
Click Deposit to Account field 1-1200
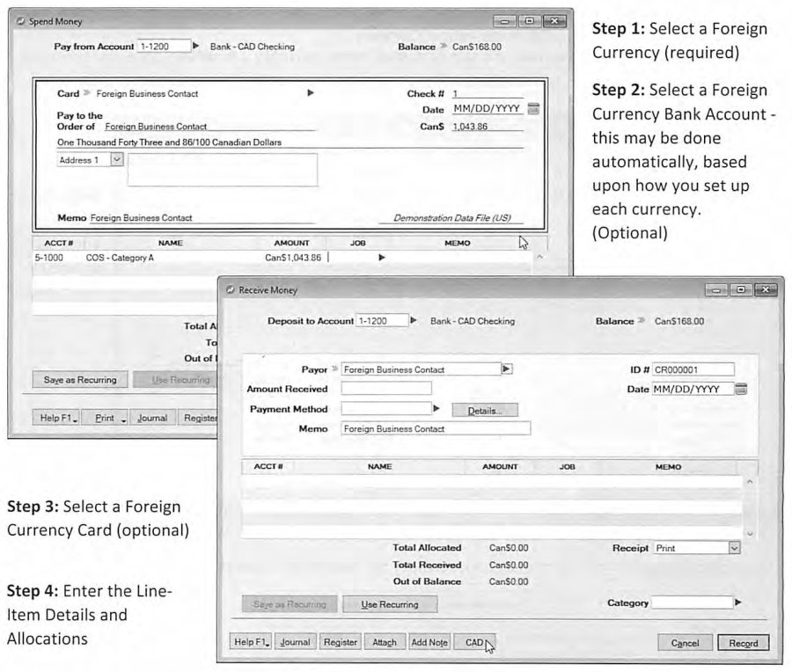click(382, 320)
